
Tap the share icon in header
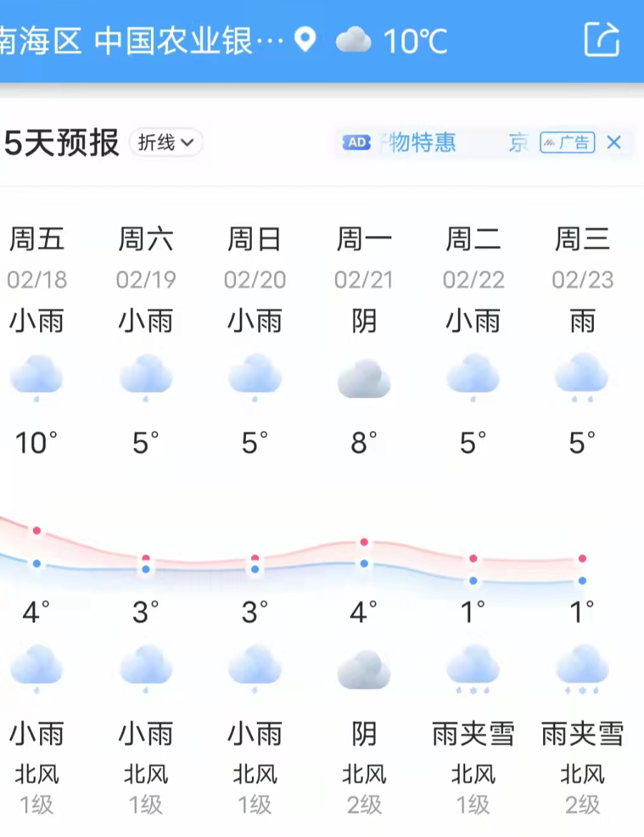pyautogui.click(x=601, y=39)
